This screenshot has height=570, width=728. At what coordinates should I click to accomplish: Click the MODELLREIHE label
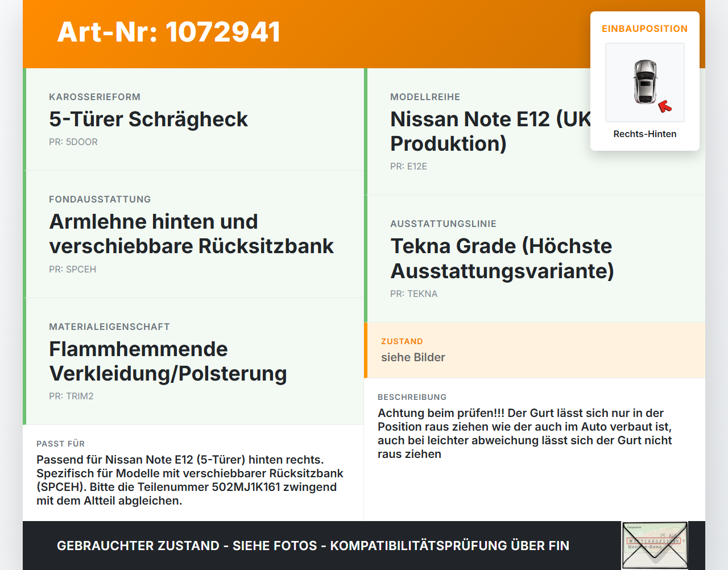coord(425,97)
